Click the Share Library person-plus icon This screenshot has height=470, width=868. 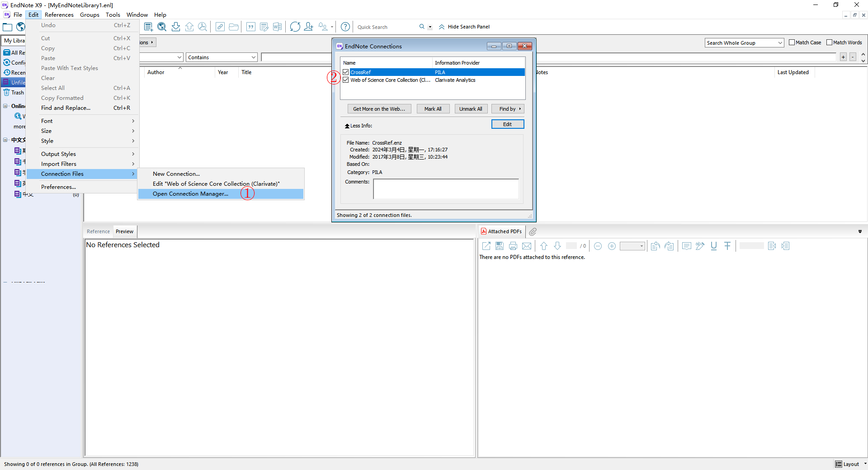[308, 27]
